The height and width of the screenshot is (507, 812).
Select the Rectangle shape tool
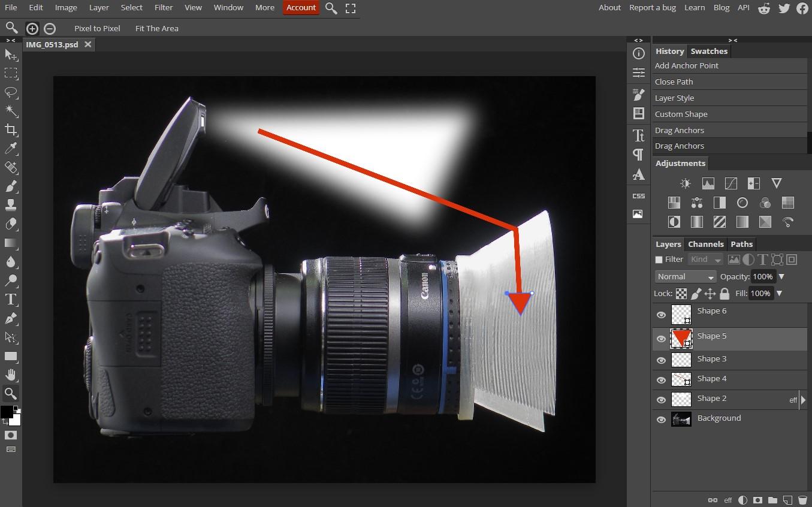(x=11, y=356)
